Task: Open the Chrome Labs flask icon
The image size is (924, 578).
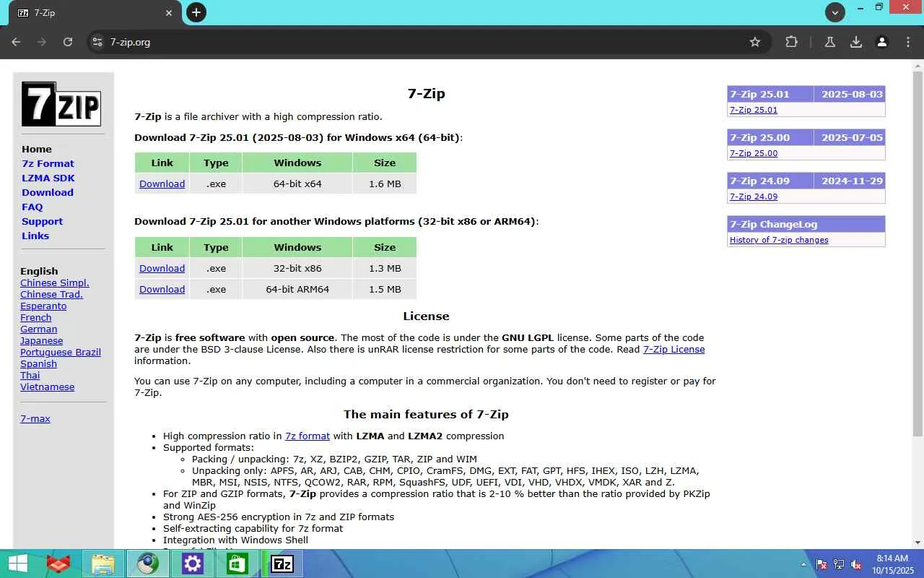Action: pyautogui.click(x=830, y=42)
